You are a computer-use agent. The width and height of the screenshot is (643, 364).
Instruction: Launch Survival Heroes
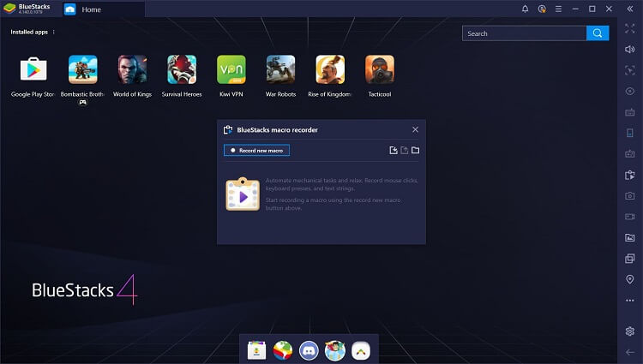pyautogui.click(x=182, y=69)
